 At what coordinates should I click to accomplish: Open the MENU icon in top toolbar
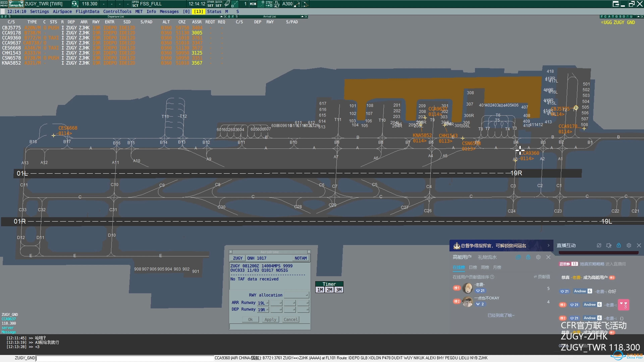point(4,4)
